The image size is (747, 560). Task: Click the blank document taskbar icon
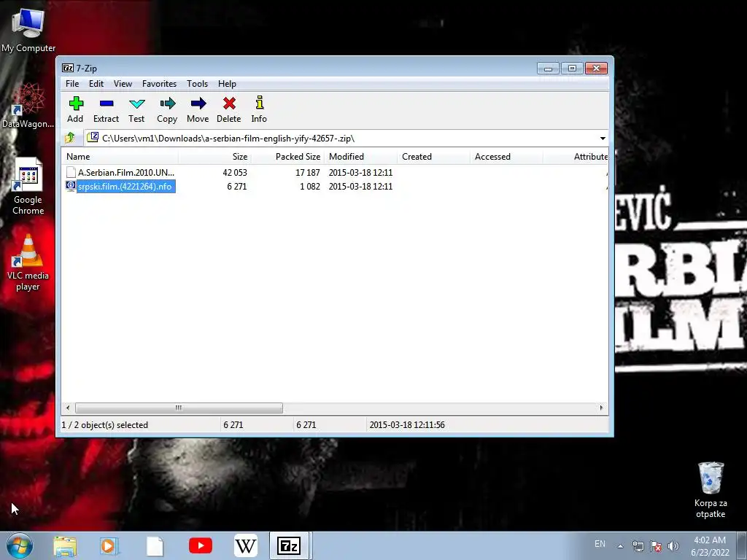[155, 546]
